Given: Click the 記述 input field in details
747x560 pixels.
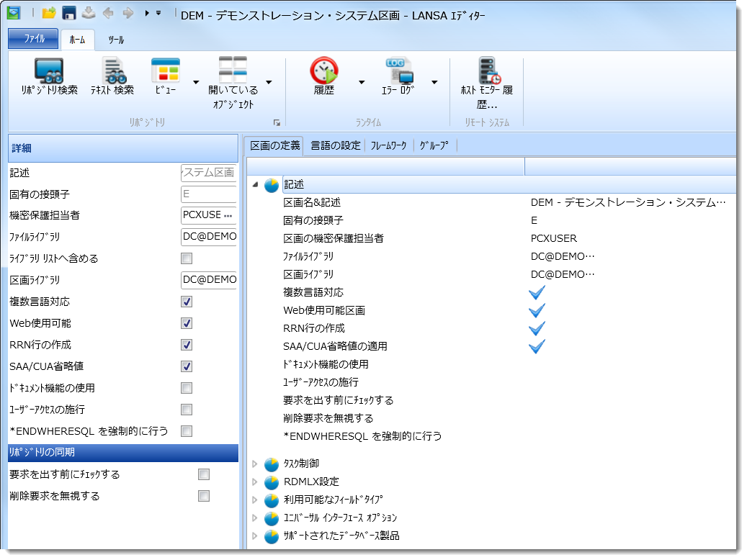Looking at the screenshot, I should coord(209,172).
